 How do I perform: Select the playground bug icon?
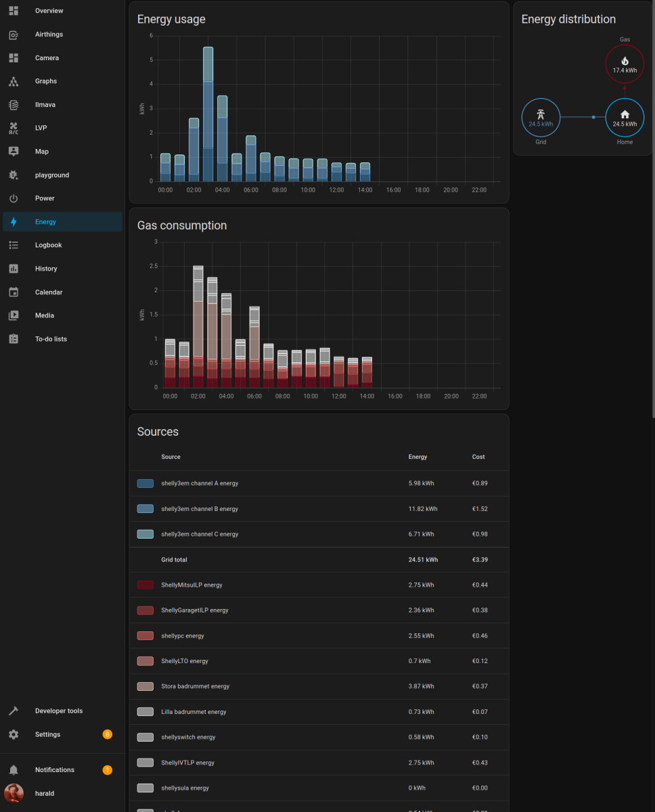tap(14, 175)
